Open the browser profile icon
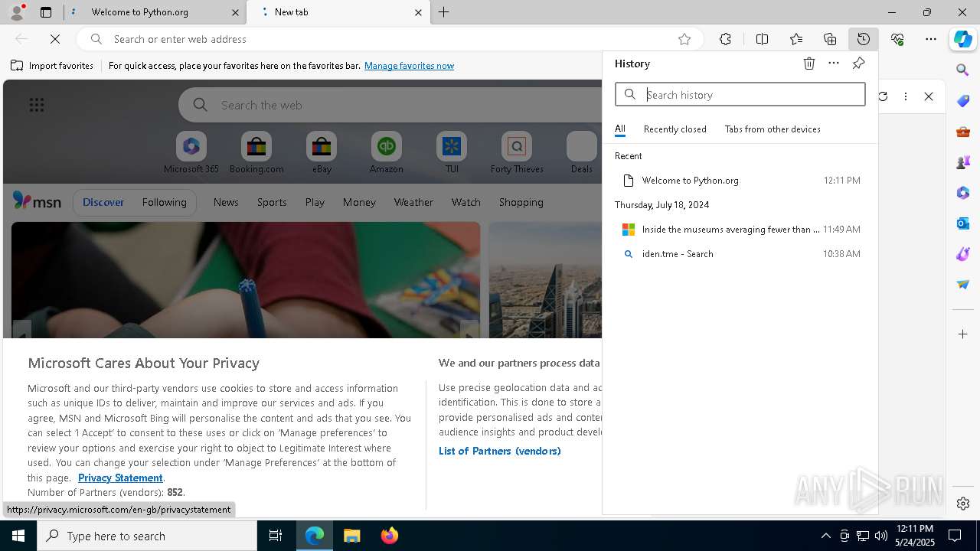The height and width of the screenshot is (551, 980). pyautogui.click(x=17, y=12)
